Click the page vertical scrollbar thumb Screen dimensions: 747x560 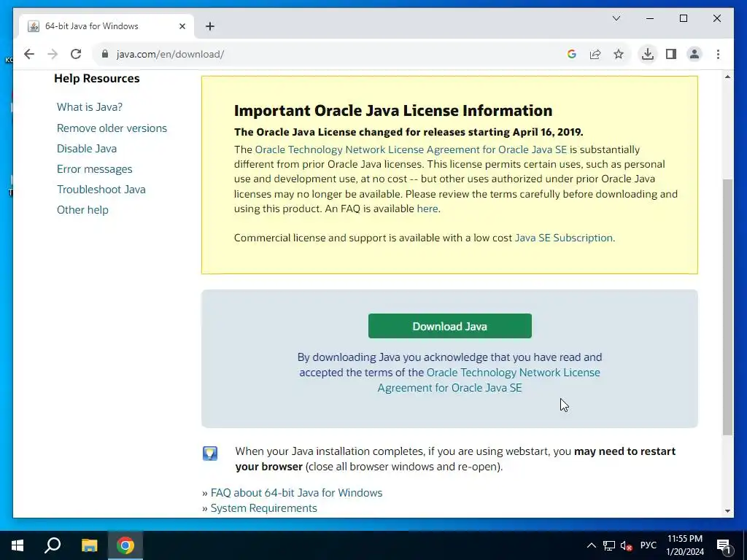[x=727, y=307]
